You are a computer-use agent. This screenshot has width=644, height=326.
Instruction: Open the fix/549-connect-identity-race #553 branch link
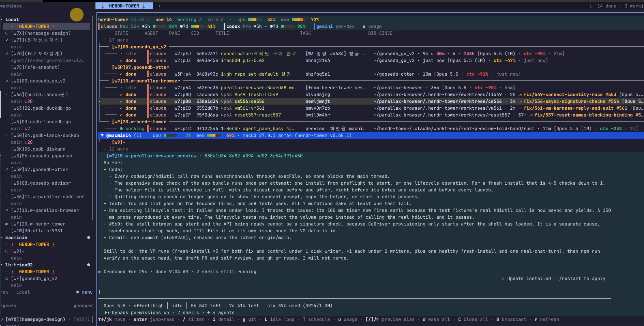point(570,94)
